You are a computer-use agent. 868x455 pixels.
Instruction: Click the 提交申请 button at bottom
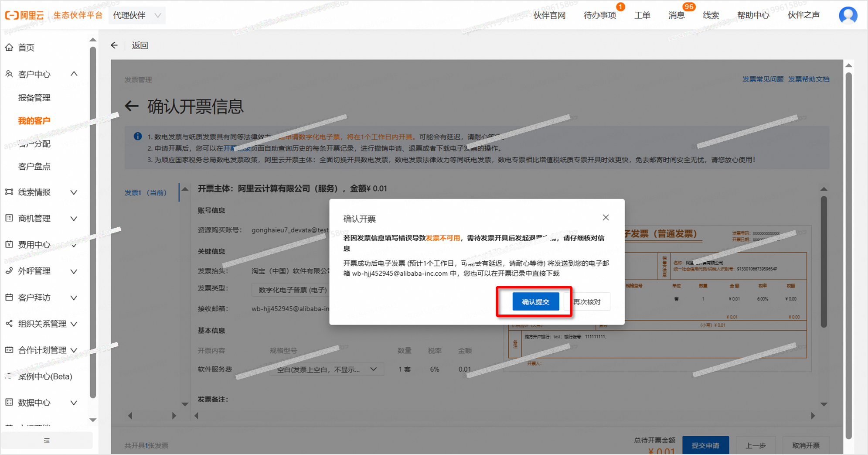click(x=705, y=445)
